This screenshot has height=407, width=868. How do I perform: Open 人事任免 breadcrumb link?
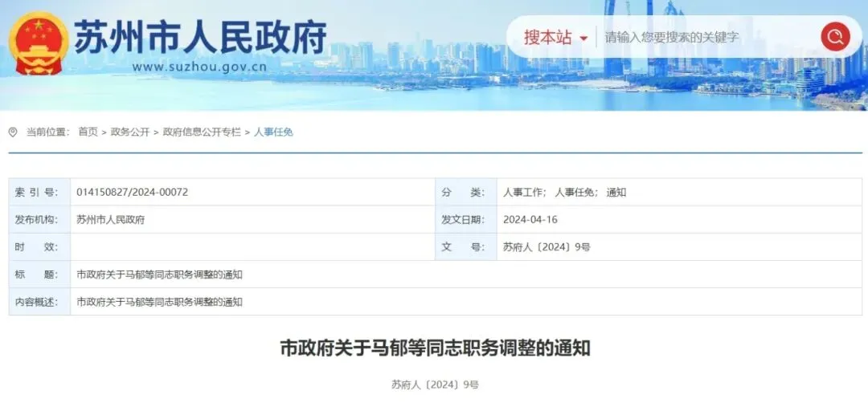[273, 132]
